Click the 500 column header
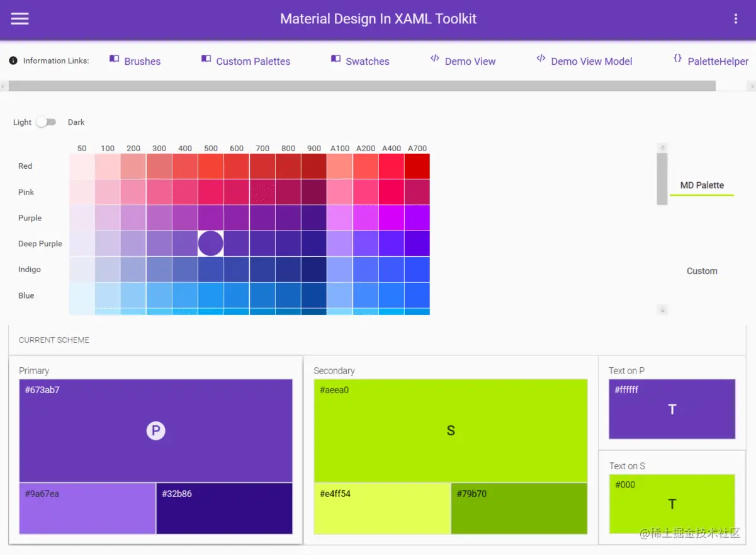This screenshot has width=756, height=555. [211, 149]
